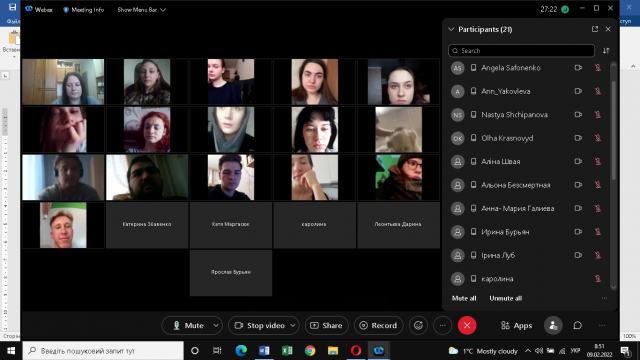Open Opera browser from the taskbar
The height and width of the screenshot is (360, 640).
coord(356,351)
